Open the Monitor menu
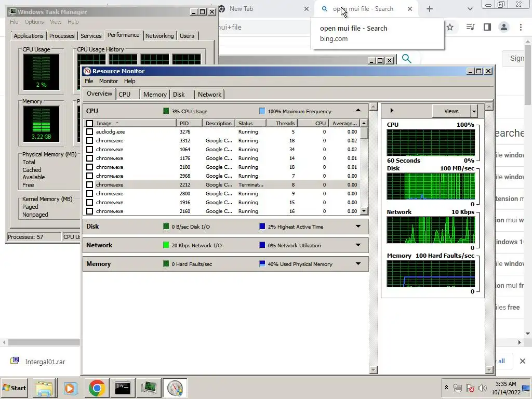The image size is (532, 399). pyautogui.click(x=108, y=81)
